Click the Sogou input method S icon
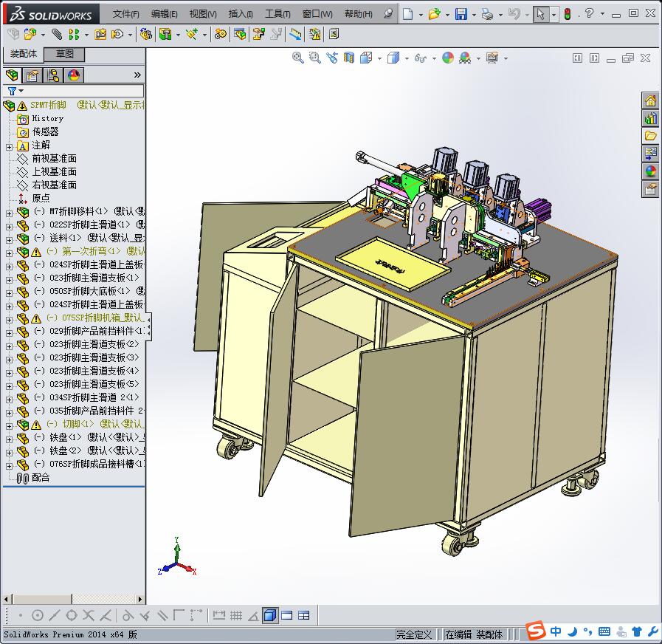The image size is (662, 644). point(535,631)
